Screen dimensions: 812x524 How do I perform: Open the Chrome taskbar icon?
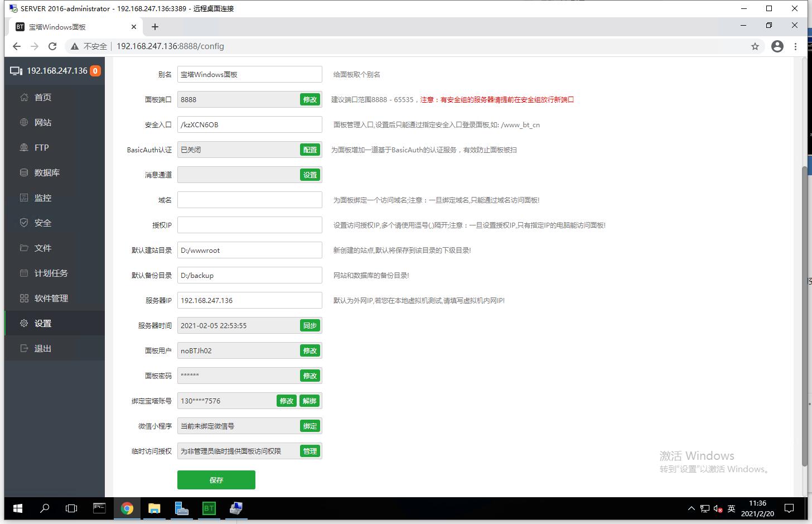[127, 508]
